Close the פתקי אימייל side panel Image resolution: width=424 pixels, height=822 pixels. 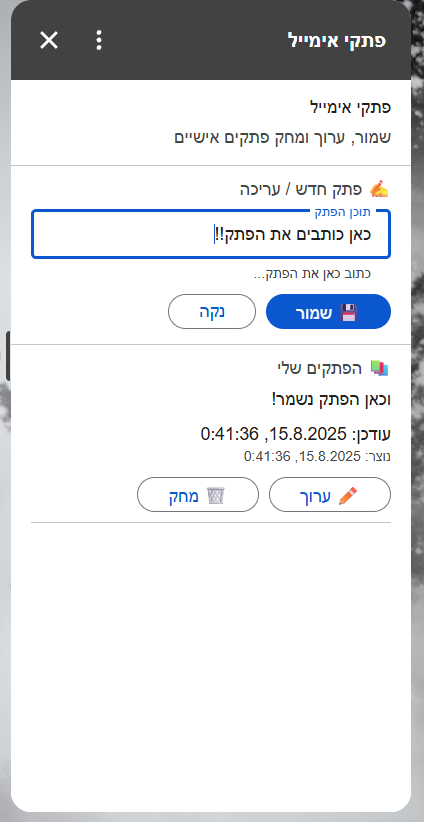(49, 40)
